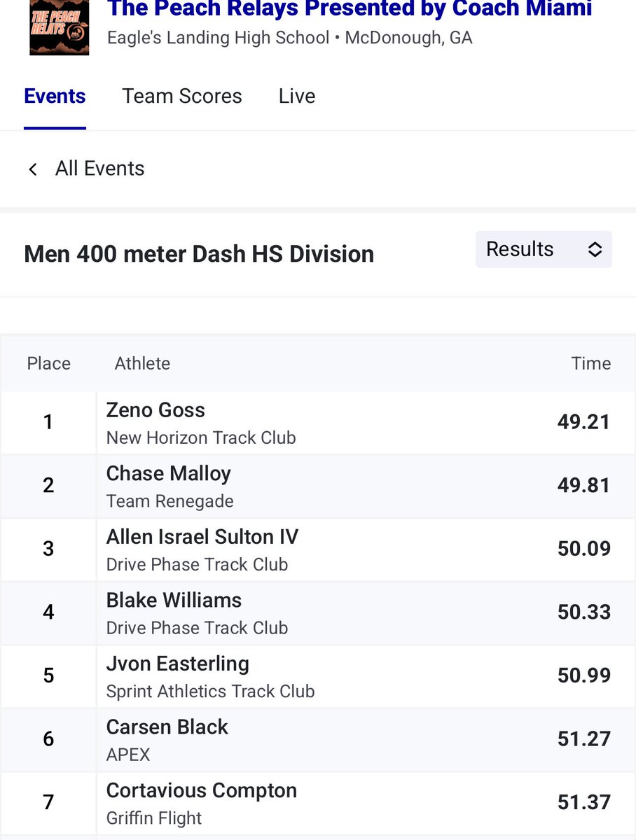Click The Peach Relays logo thumbnail

[x=59, y=27]
